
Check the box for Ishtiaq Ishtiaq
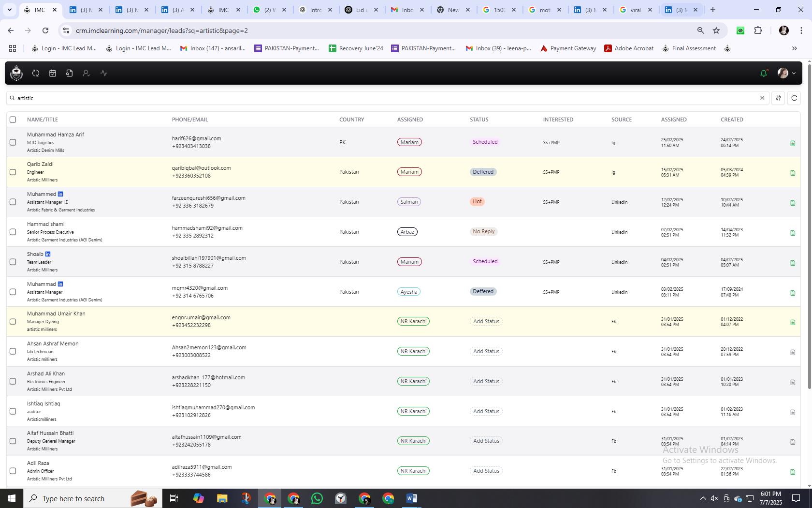[x=13, y=411]
